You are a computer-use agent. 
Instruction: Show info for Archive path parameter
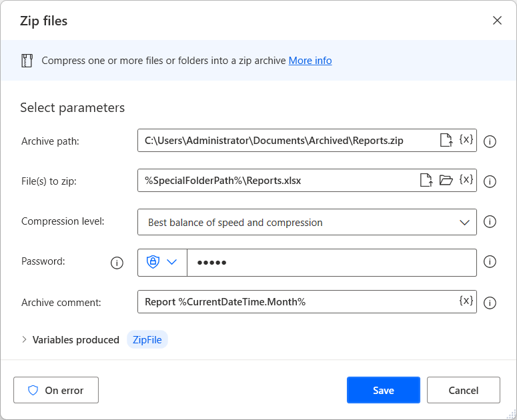click(490, 141)
